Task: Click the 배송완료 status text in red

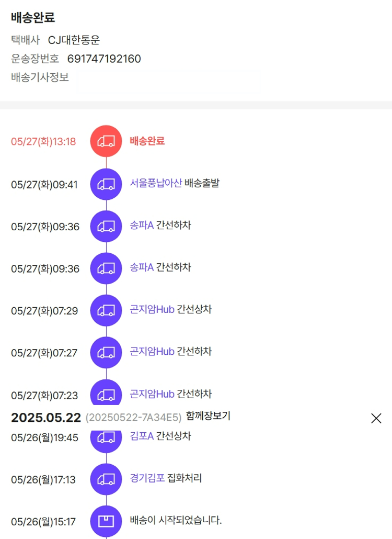Action: (147, 141)
